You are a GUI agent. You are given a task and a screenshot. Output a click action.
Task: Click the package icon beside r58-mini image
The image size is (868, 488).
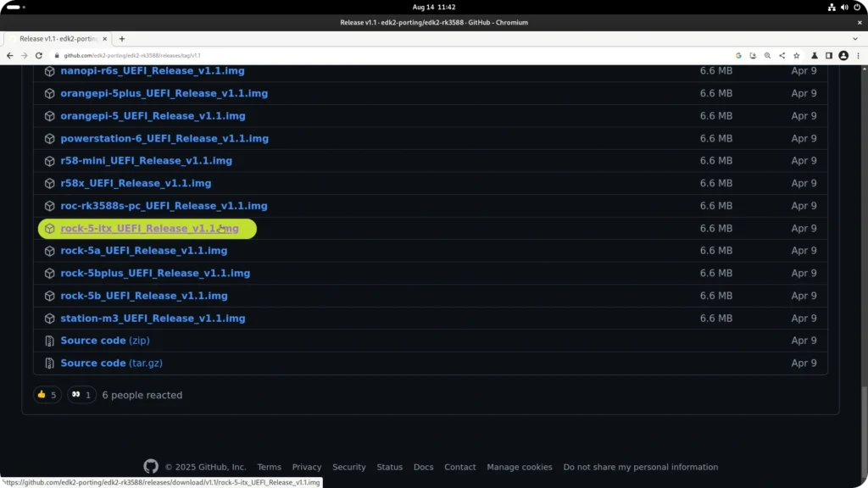[x=50, y=161]
